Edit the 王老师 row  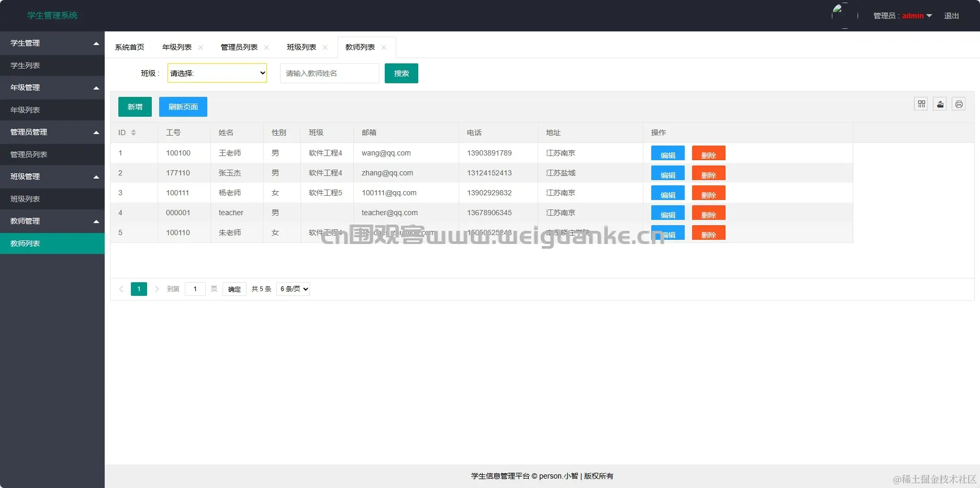click(x=668, y=153)
